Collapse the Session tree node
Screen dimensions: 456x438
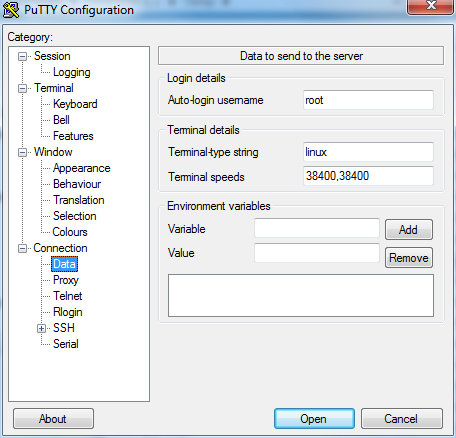tap(22, 56)
